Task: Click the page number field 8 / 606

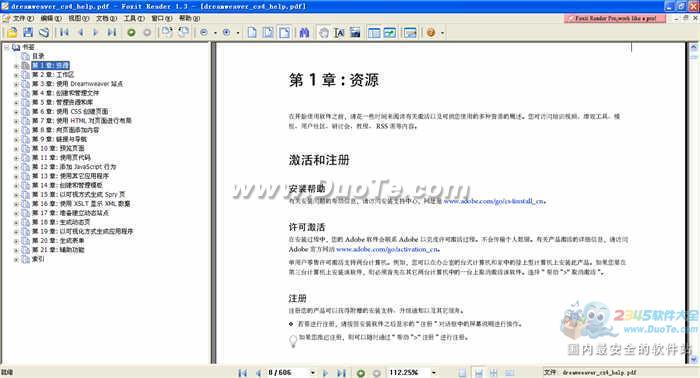Action: [x=286, y=372]
